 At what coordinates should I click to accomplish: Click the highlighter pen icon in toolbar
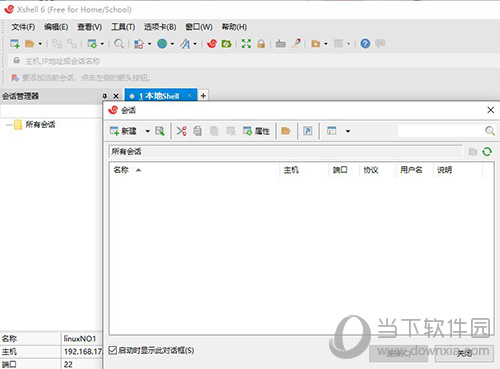click(x=296, y=44)
